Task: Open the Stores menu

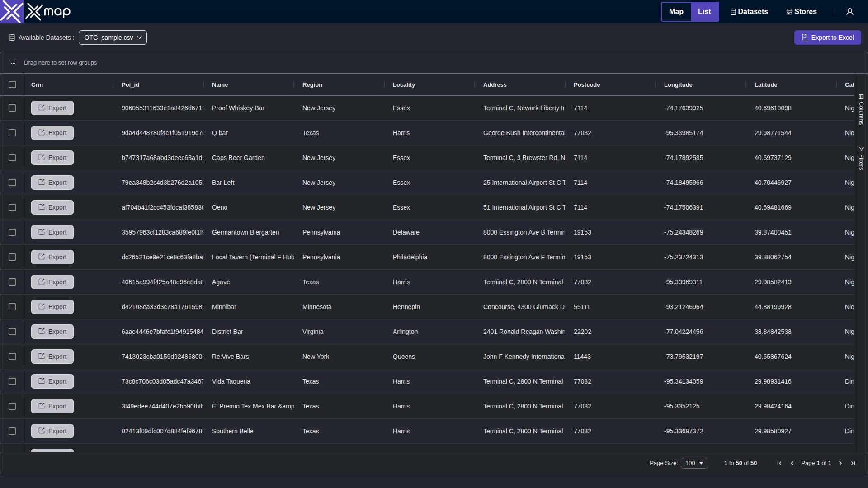Action: 802,12
